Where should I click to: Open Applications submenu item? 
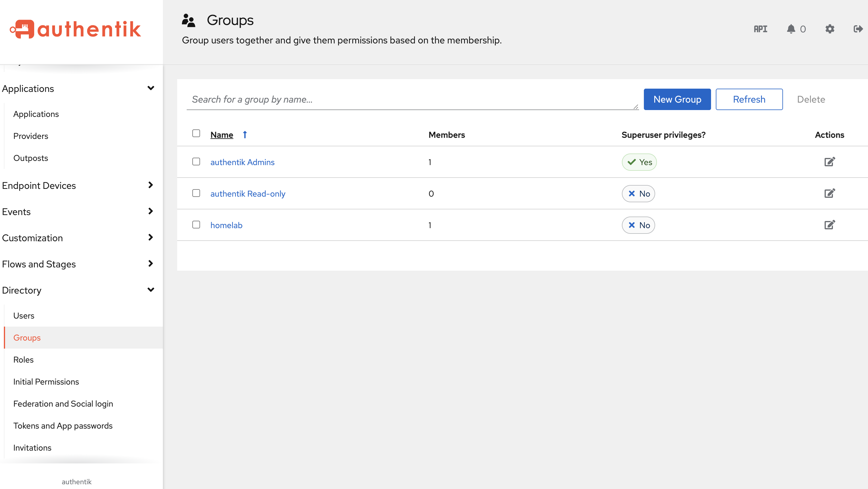tap(36, 114)
